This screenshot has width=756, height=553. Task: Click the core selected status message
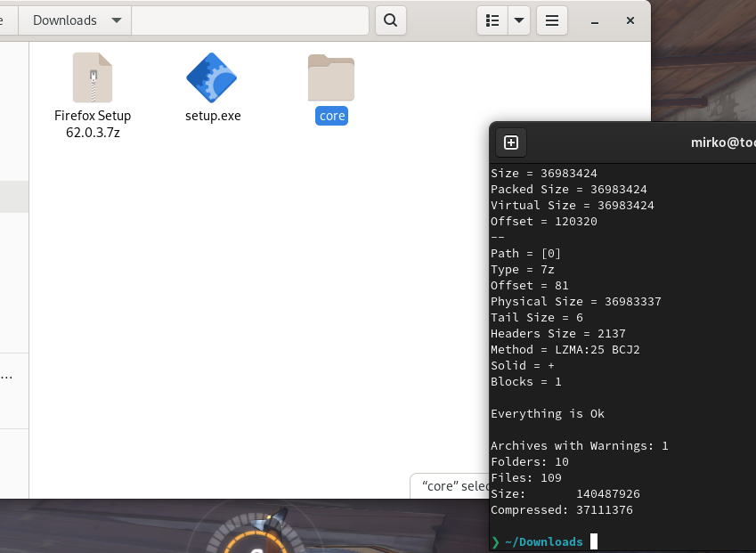tap(450, 485)
